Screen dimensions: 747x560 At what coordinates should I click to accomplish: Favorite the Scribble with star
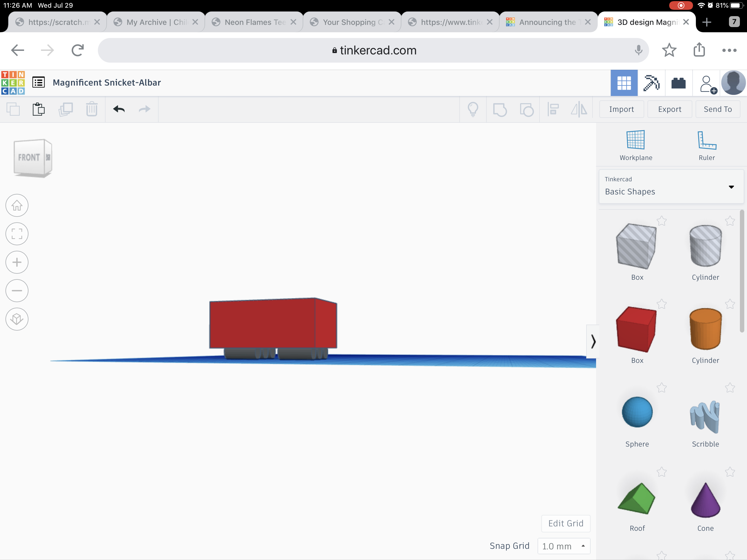click(x=730, y=387)
